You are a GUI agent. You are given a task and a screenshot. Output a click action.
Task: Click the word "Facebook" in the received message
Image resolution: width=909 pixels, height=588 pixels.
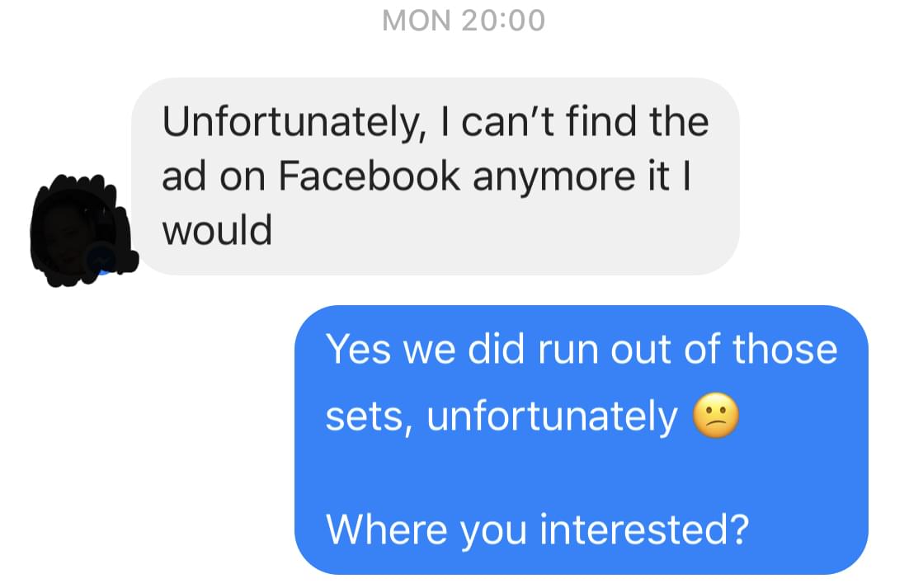click(x=370, y=176)
